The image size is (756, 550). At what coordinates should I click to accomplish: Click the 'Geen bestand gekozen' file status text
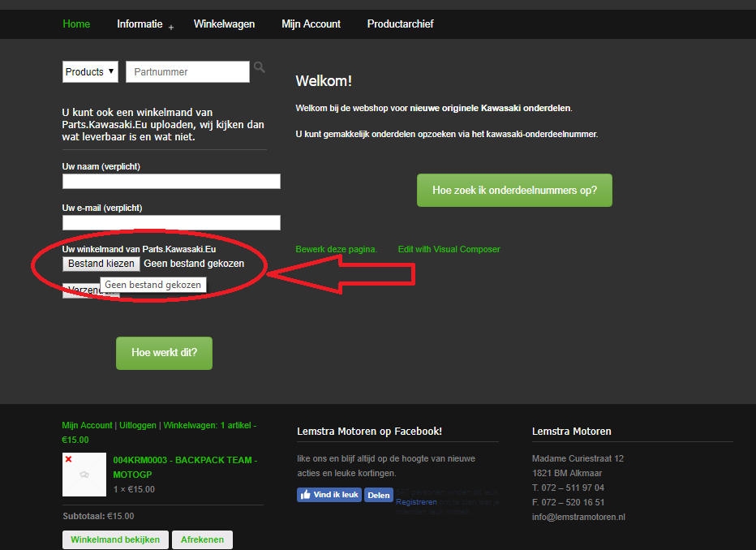pyautogui.click(x=194, y=264)
